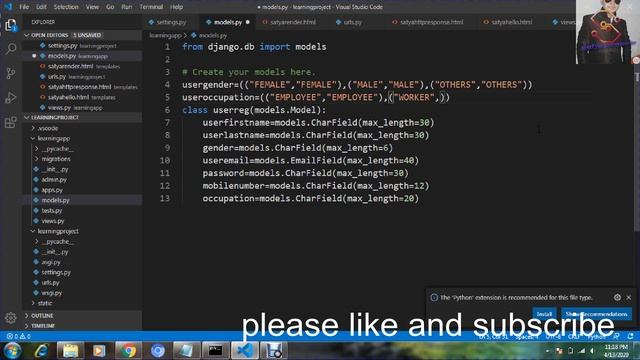This screenshot has width=640, height=360.
Task: Switch to the settings.py editor tab
Action: tap(171, 22)
